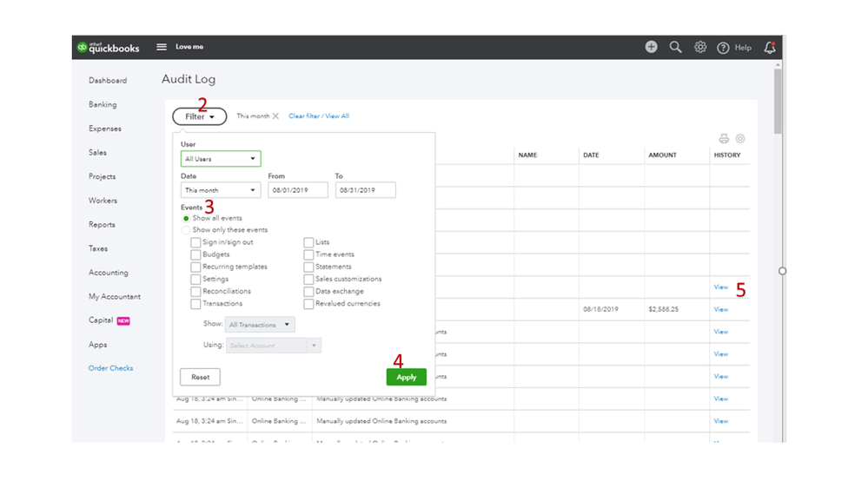Open the Select Account dropdown
868x488 pixels.
[274, 346]
